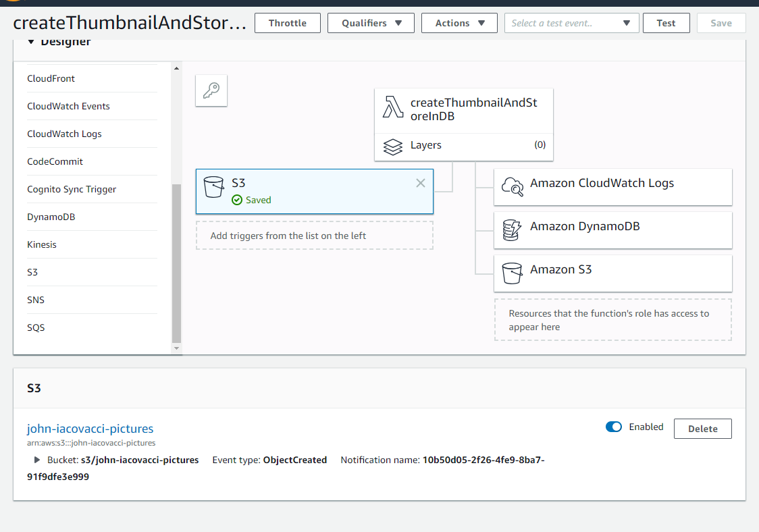Image resolution: width=759 pixels, height=532 pixels.
Task: Open the john-iacovacci-pictures bucket link
Action: (90, 429)
